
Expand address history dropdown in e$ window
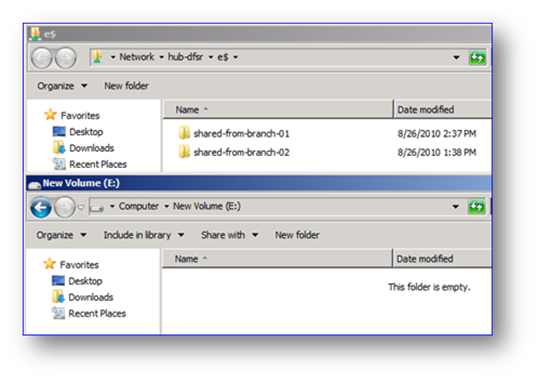point(456,57)
